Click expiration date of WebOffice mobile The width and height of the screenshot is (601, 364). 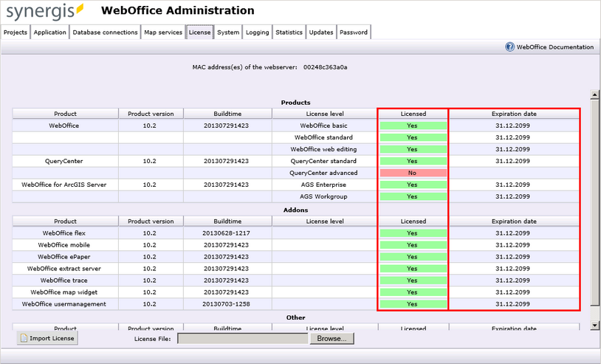click(513, 245)
